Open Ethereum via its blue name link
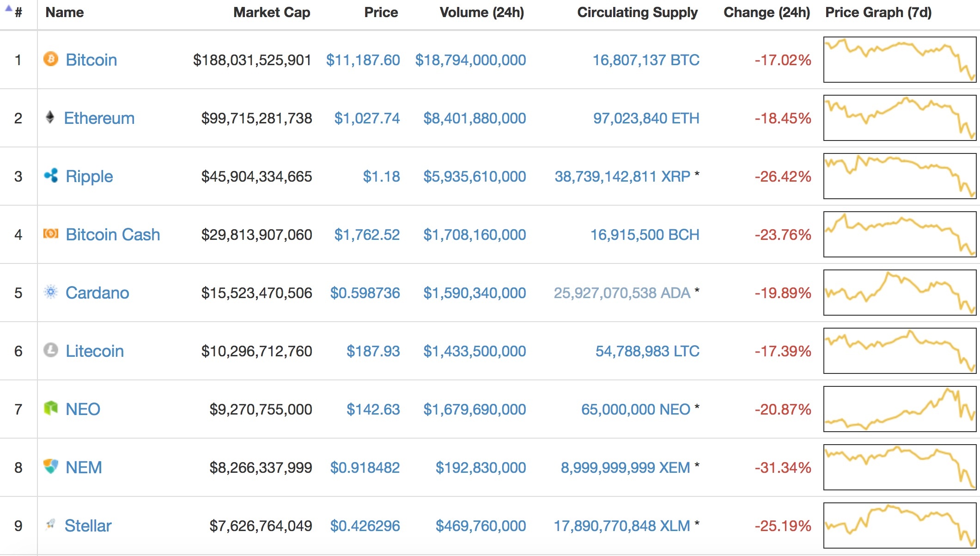Screen dimensions: 980x556 [x=99, y=118]
